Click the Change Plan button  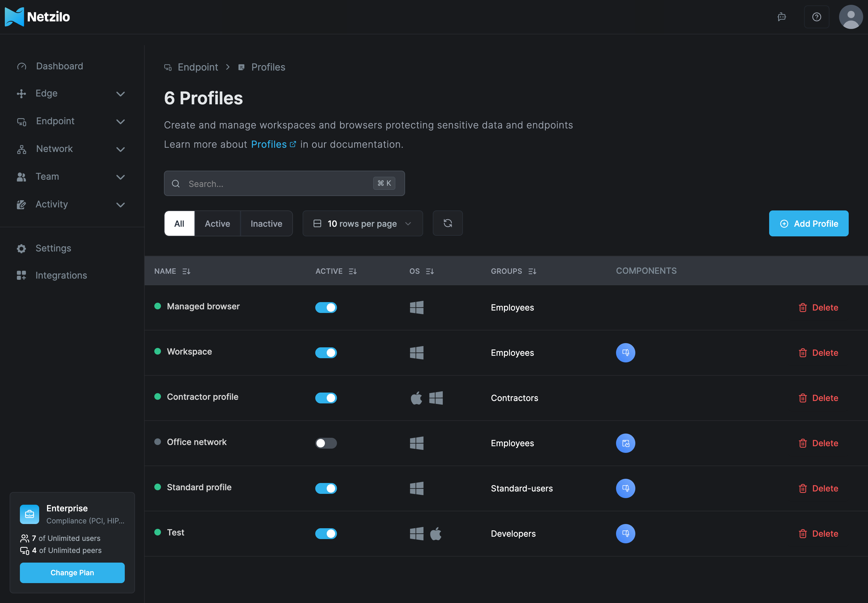tap(72, 573)
